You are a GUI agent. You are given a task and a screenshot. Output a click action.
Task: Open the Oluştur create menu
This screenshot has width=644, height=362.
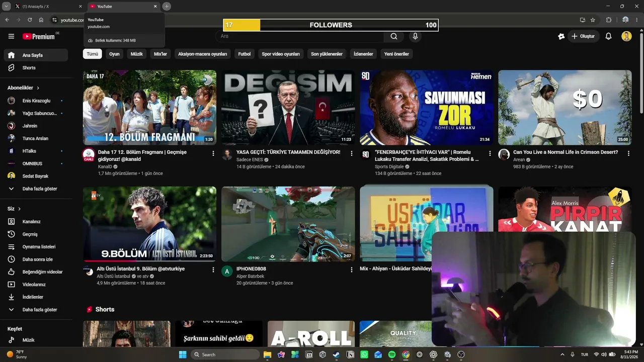[x=583, y=36]
